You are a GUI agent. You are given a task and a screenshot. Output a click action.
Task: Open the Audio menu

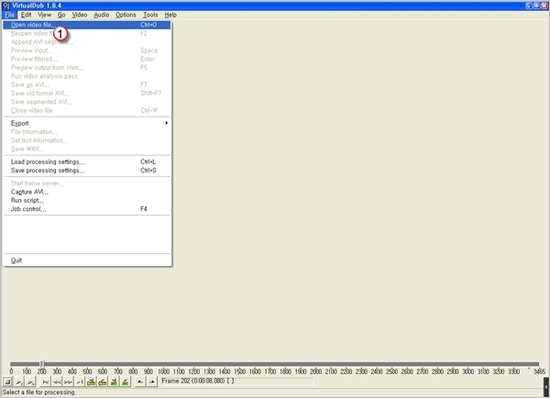pos(101,15)
